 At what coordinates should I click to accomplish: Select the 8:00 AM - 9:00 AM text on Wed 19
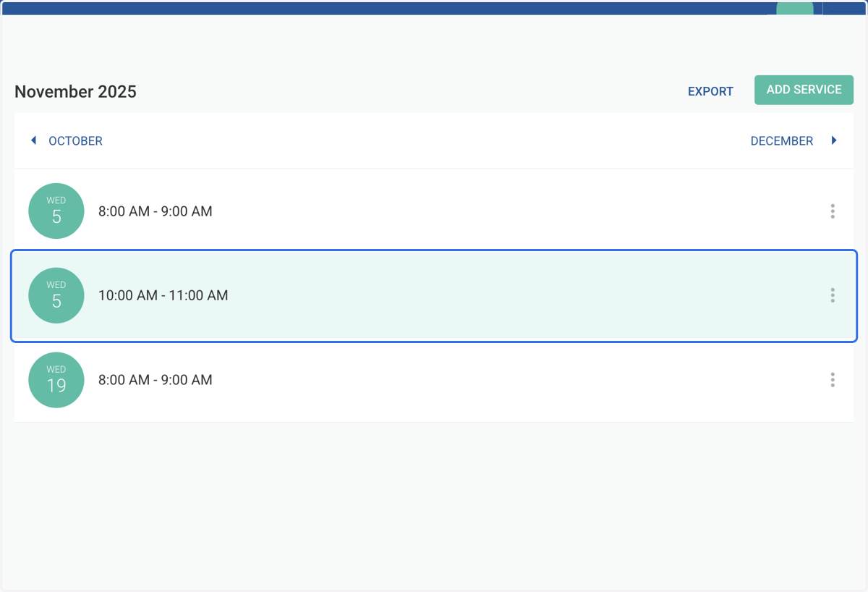tap(156, 380)
